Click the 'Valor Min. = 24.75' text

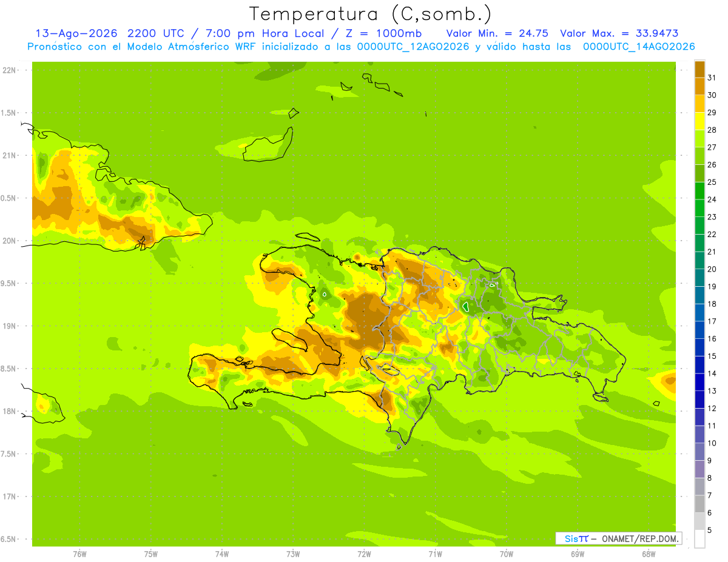(x=497, y=33)
